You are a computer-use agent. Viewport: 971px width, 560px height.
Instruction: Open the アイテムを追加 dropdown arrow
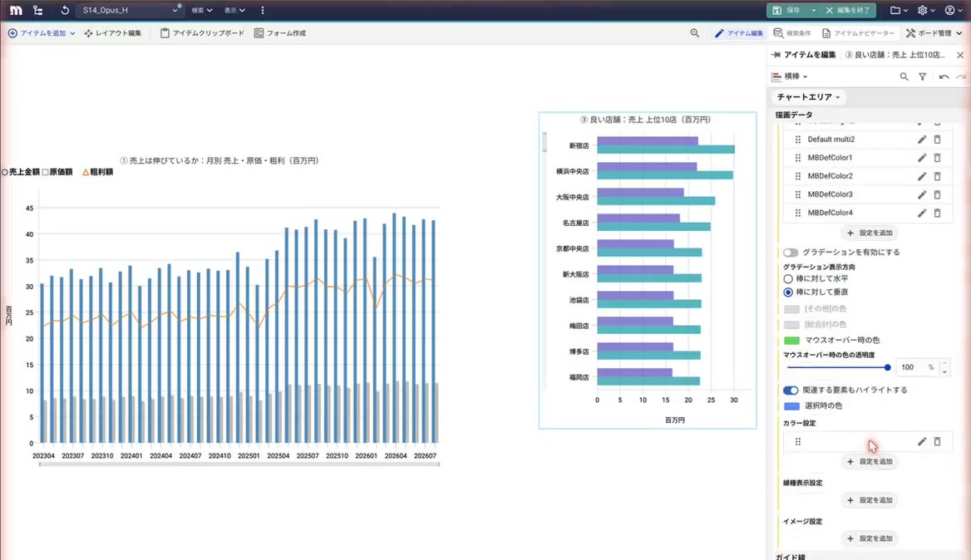(x=72, y=33)
